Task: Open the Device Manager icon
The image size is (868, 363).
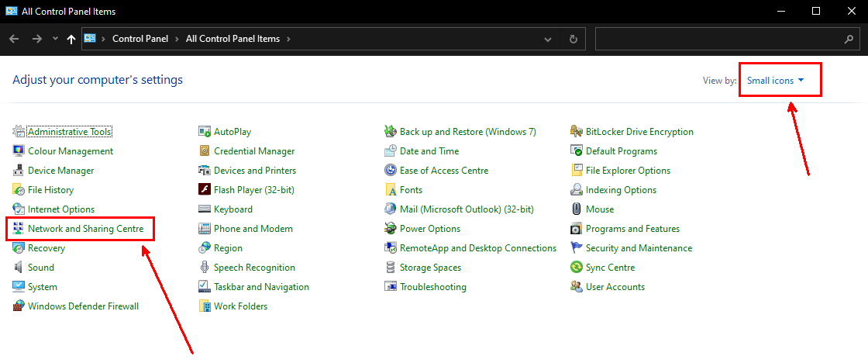Action: (x=19, y=171)
